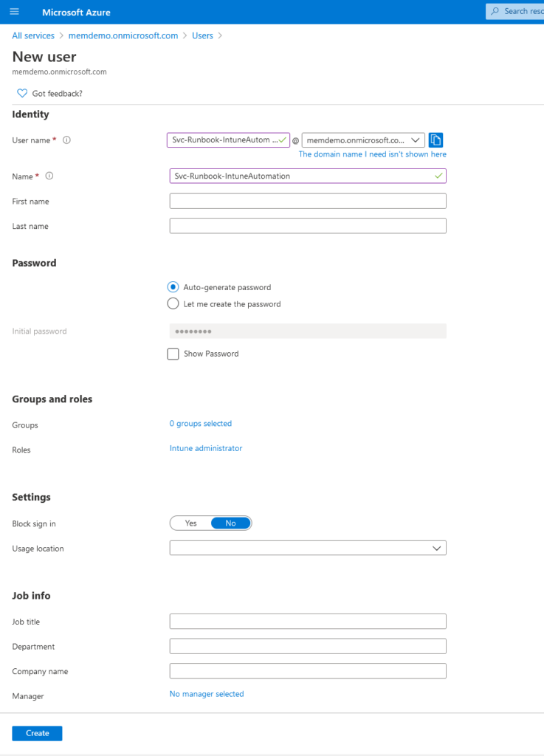Click 'The domain name I need isn't shown here'
This screenshot has height=756, width=544.
[x=373, y=154]
